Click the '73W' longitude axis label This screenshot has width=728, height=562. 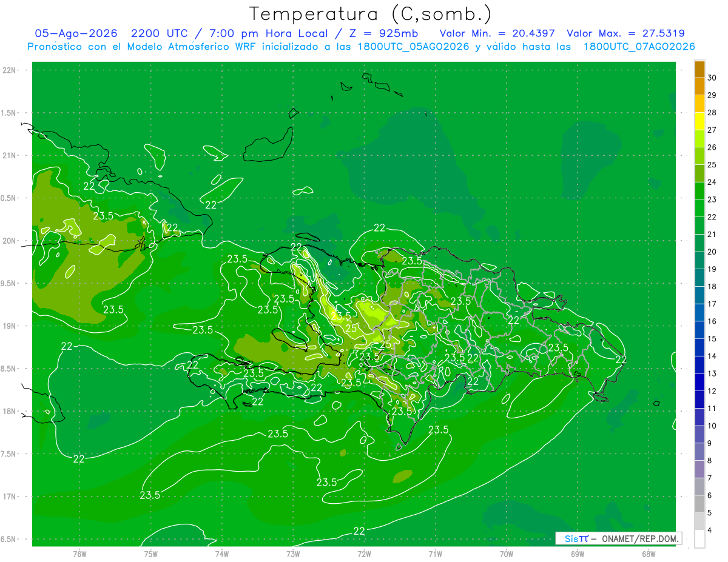click(x=293, y=554)
